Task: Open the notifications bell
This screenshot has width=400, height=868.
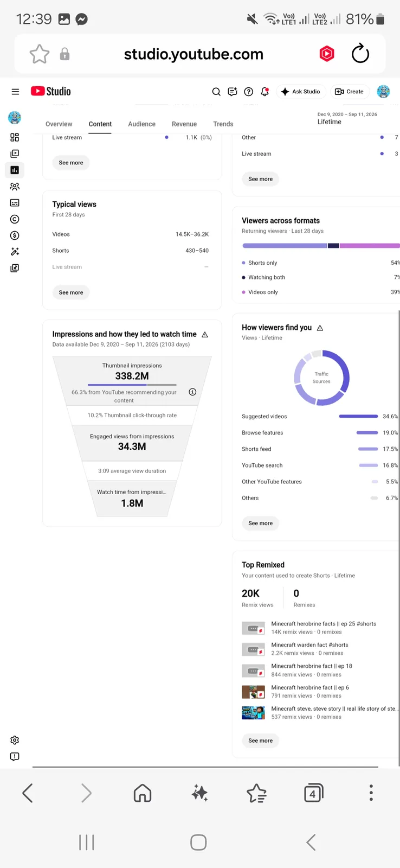Action: (x=265, y=92)
